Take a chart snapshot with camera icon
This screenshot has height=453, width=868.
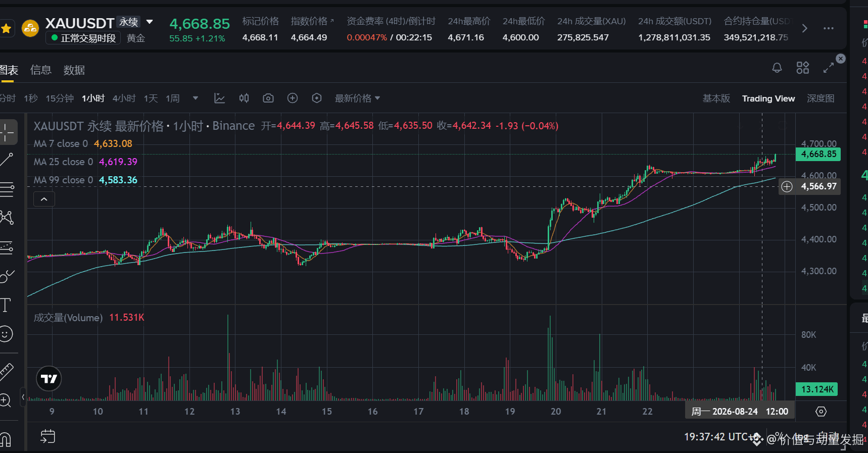click(268, 98)
